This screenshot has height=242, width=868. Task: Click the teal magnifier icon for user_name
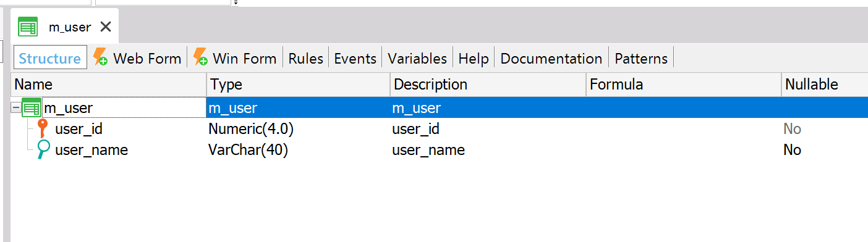coord(43,149)
